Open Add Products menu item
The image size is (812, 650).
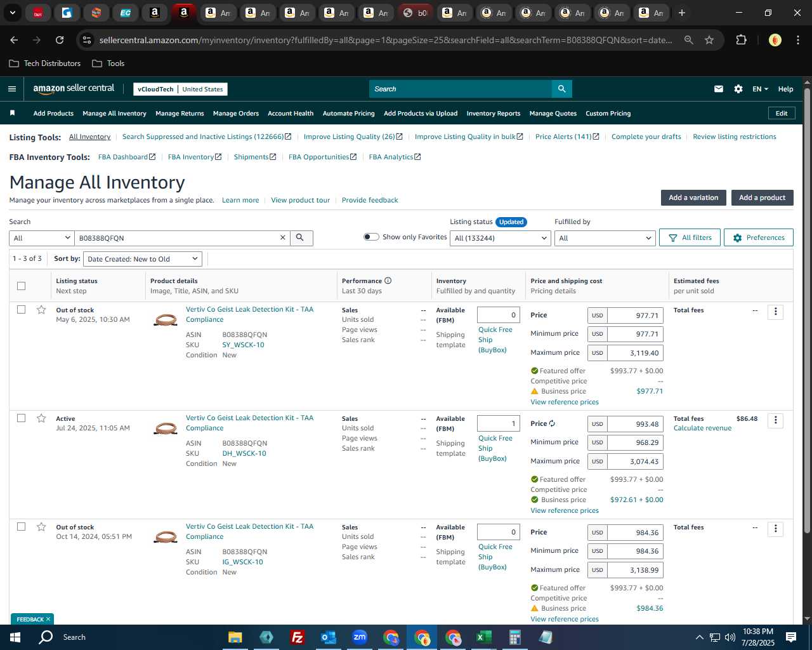(x=53, y=113)
